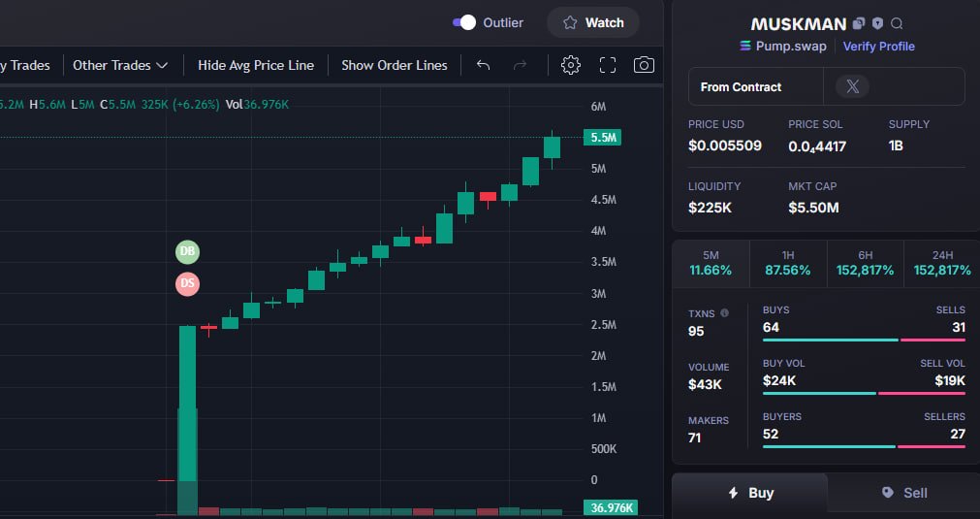The width and height of the screenshot is (980, 519).
Task: Take chart snapshot camera icon
Action: tap(644, 65)
